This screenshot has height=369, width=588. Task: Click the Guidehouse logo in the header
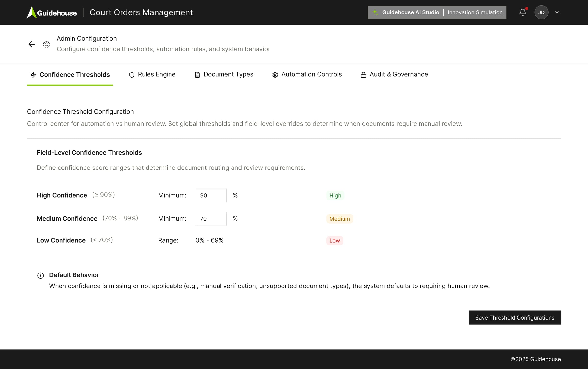click(52, 12)
